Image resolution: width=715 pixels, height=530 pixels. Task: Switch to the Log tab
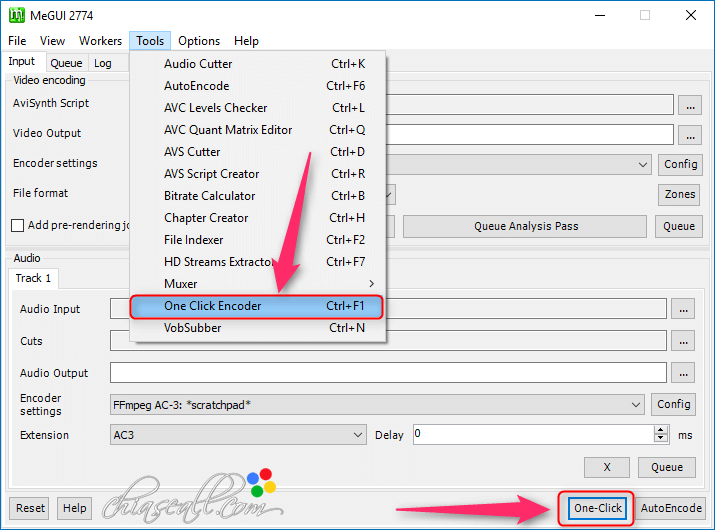click(103, 63)
